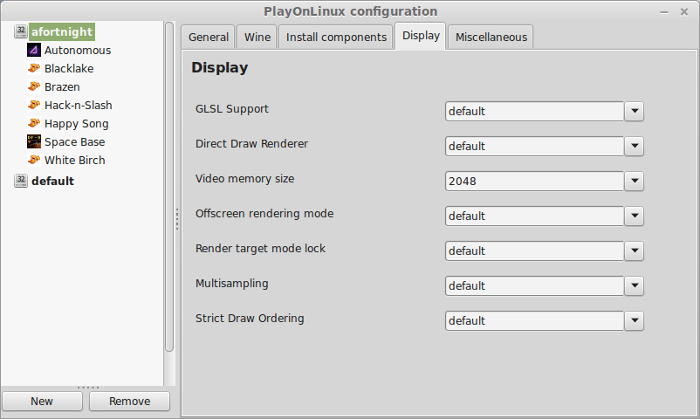
Task: Select the Happy Song entry
Action: tap(76, 124)
